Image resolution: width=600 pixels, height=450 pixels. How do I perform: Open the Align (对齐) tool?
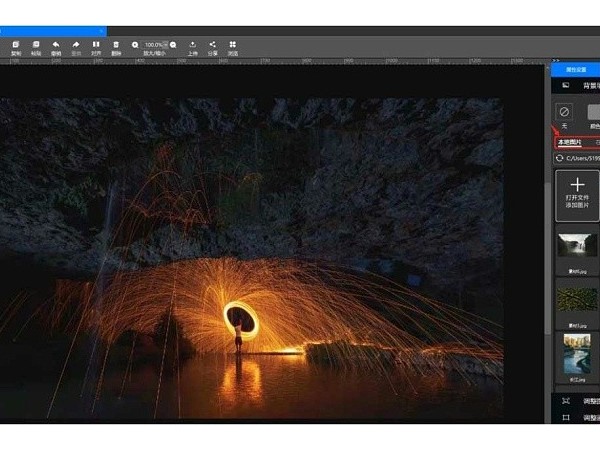tap(96, 46)
